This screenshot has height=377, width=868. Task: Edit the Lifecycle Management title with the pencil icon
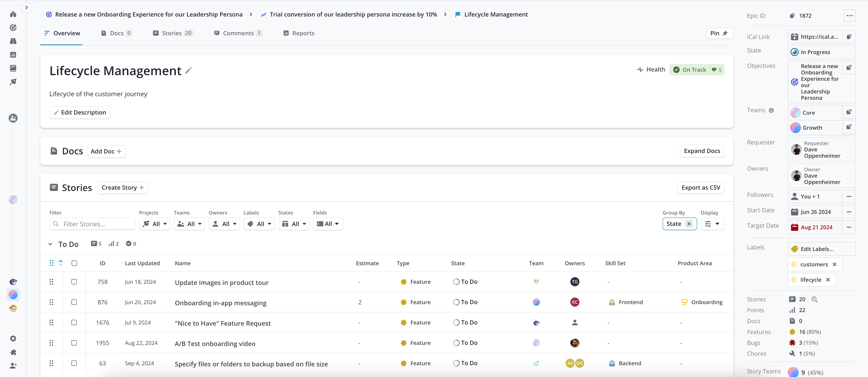coord(189,70)
